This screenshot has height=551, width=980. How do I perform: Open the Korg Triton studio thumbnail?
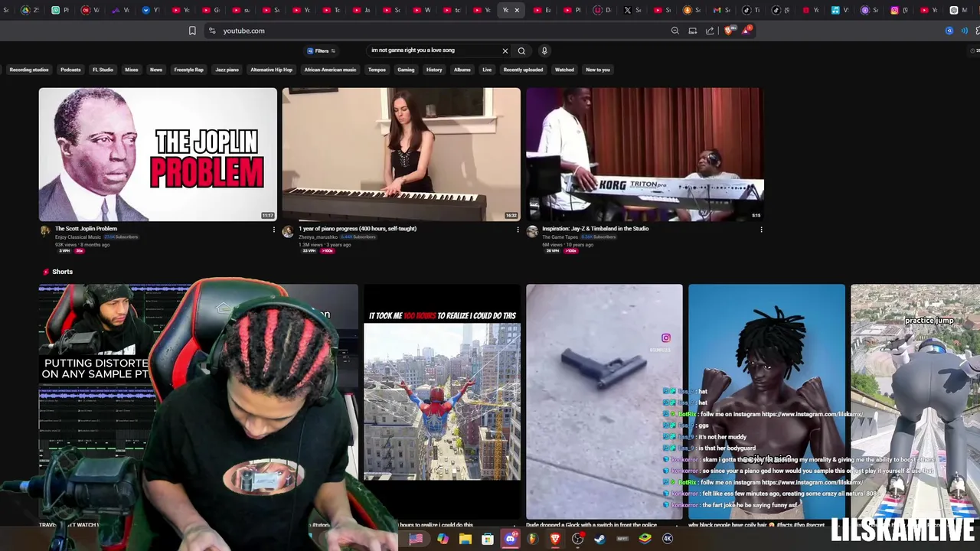point(645,155)
